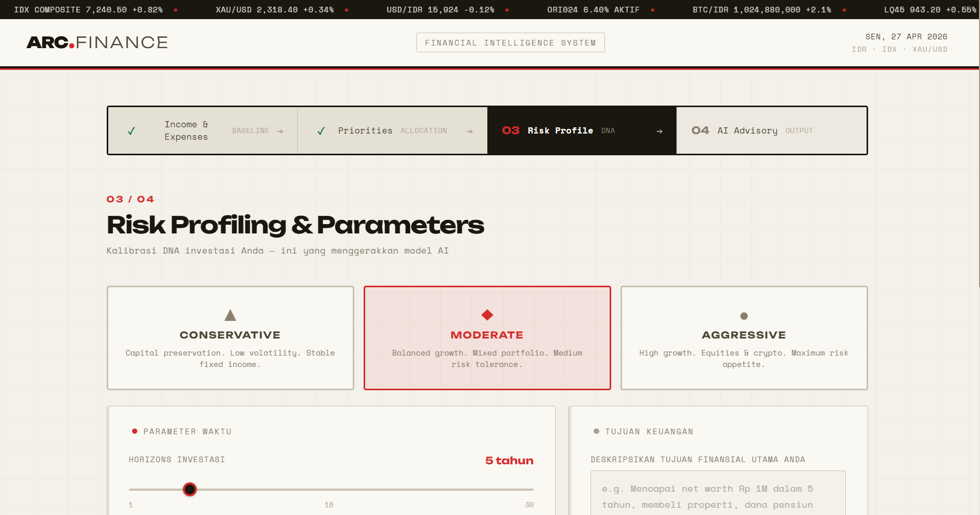Click the arrow after Allocation step
The height and width of the screenshot is (515, 980).
point(469,130)
